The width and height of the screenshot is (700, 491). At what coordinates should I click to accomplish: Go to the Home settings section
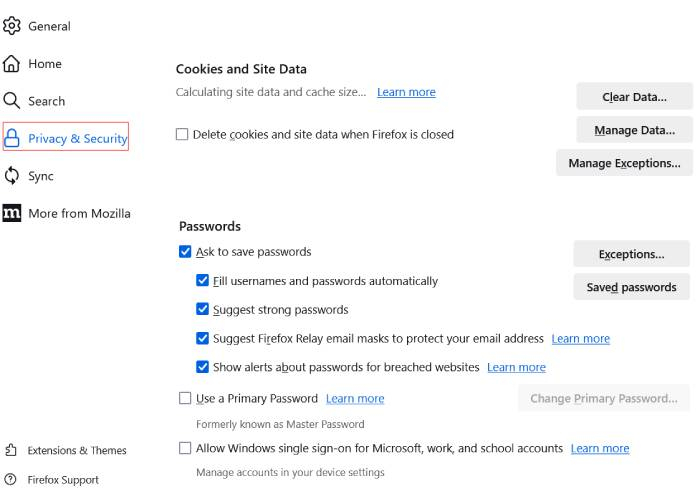click(x=45, y=64)
